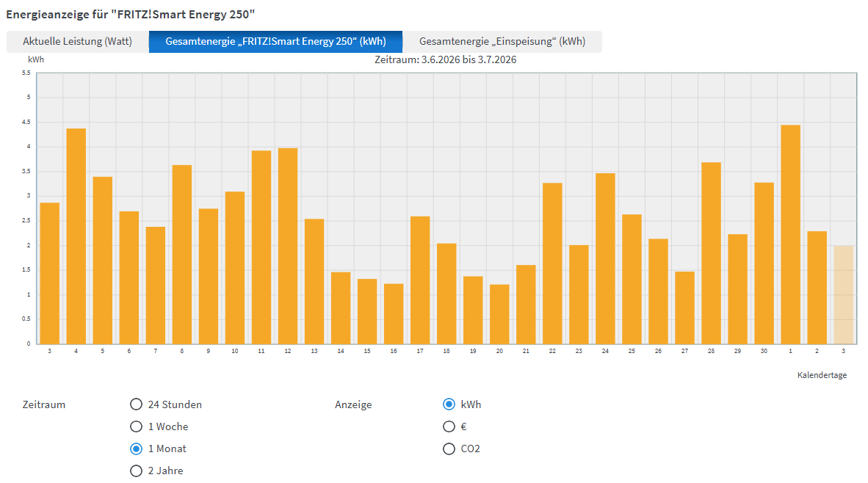Click the 5.5 value on y-axis
The image size is (868, 483).
point(26,73)
